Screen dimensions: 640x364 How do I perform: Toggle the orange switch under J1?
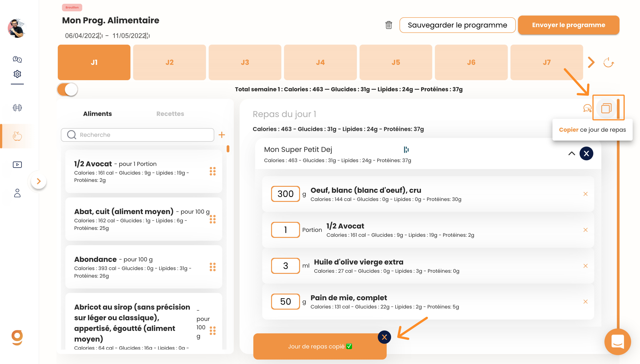click(x=68, y=90)
